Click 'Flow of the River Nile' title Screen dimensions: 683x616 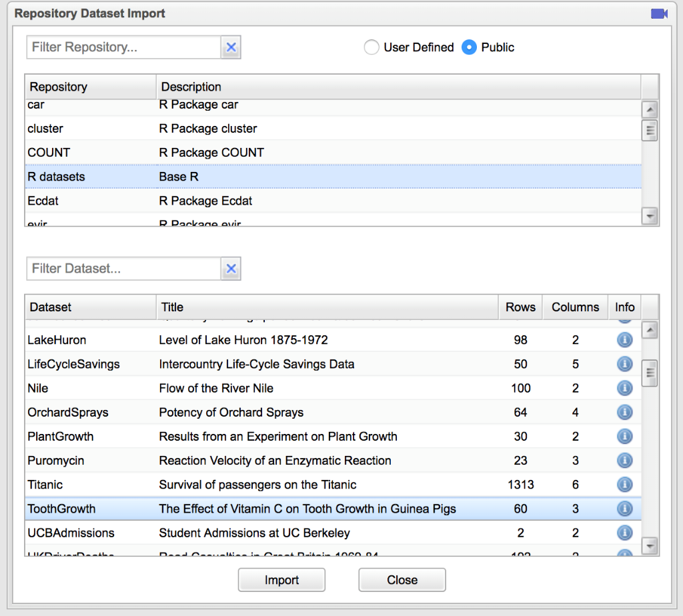(216, 388)
